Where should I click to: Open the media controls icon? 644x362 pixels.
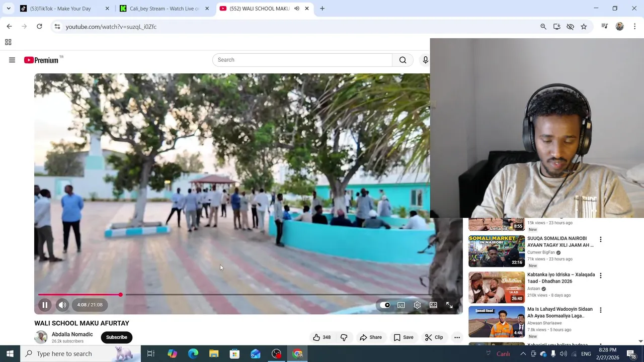coord(605,27)
